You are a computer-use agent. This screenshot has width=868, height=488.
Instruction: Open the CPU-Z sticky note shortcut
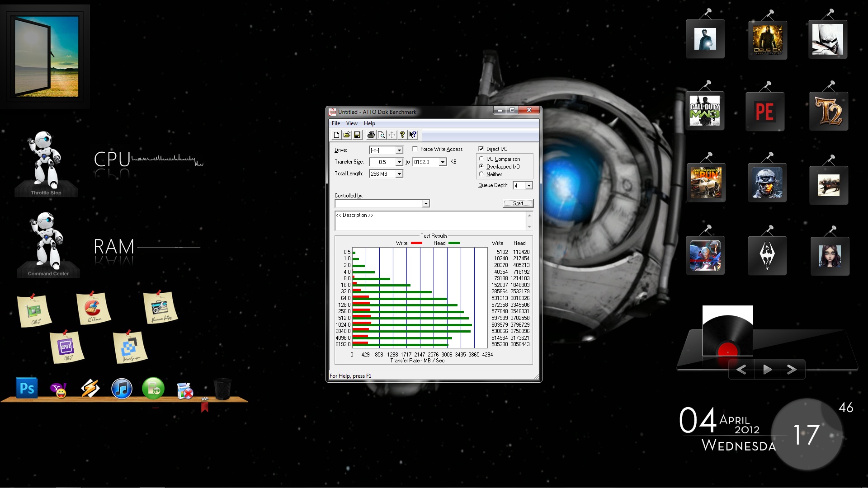tap(67, 347)
